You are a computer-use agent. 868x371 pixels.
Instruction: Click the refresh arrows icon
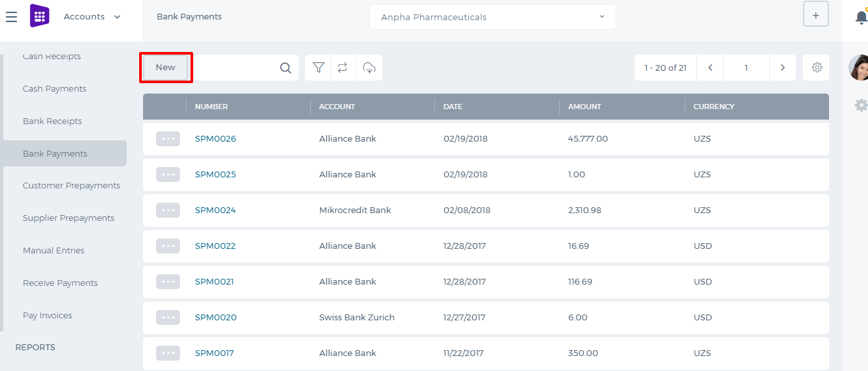coord(343,68)
